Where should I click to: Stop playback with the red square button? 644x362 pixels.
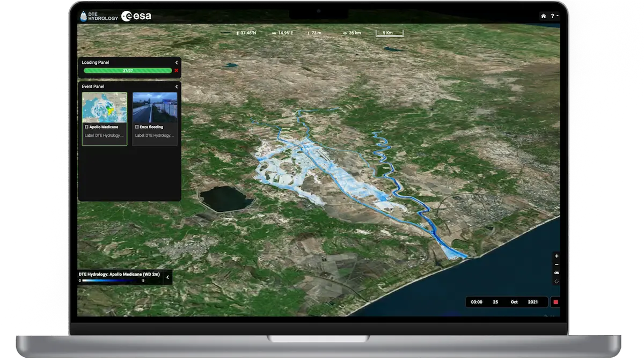pyautogui.click(x=555, y=302)
